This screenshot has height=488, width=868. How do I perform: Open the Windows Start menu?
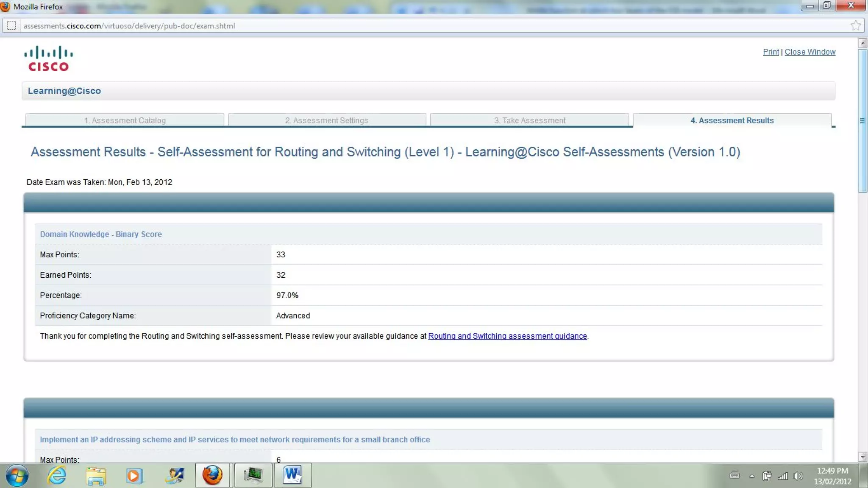pos(17,475)
